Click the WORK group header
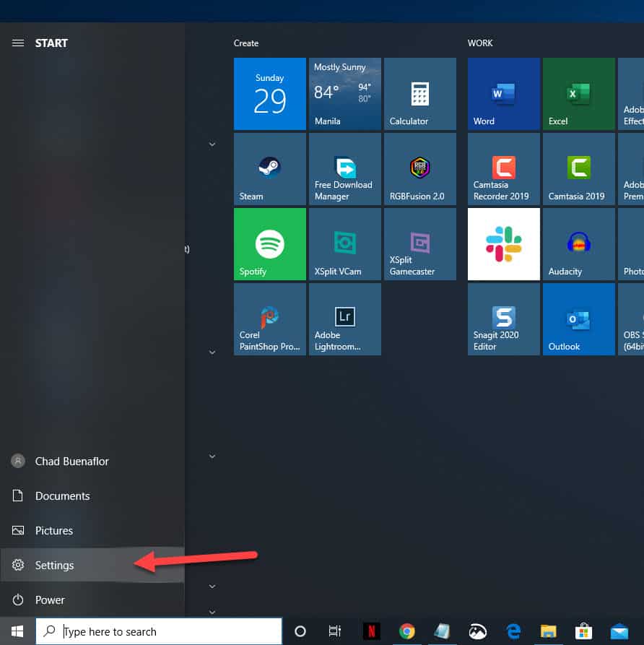The width and height of the screenshot is (644, 645). pyautogui.click(x=480, y=43)
